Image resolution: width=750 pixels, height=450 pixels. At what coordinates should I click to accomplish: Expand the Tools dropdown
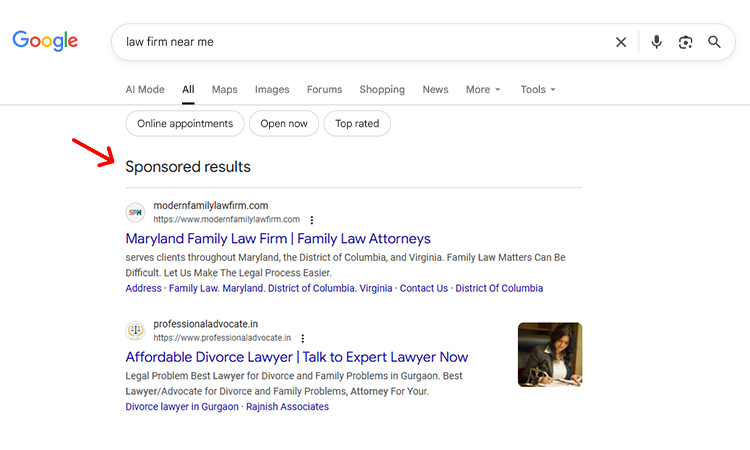coord(538,89)
